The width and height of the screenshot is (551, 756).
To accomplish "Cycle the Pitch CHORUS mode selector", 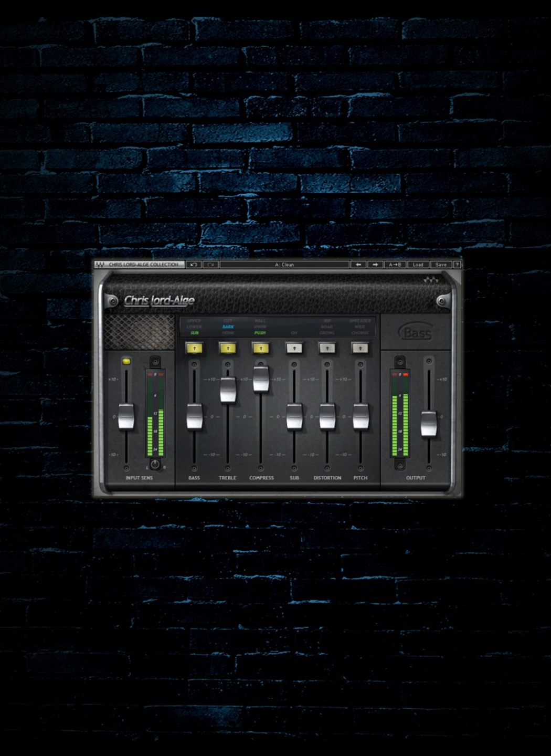I will tap(361, 332).
